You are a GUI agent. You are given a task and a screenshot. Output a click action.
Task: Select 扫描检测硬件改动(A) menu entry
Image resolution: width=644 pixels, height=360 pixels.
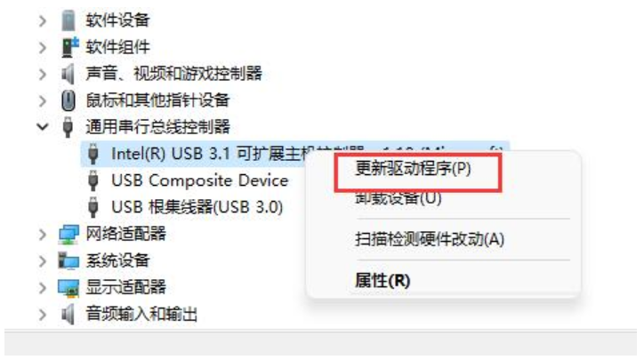pyautogui.click(x=430, y=239)
